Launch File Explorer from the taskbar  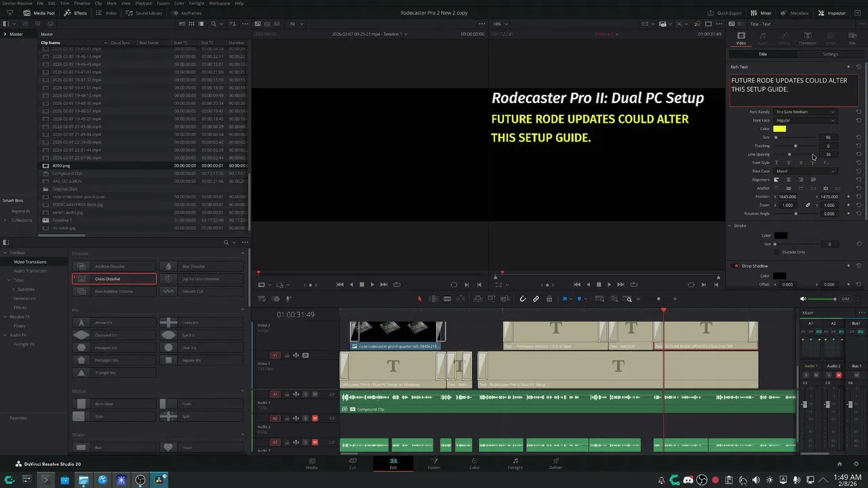83,480
